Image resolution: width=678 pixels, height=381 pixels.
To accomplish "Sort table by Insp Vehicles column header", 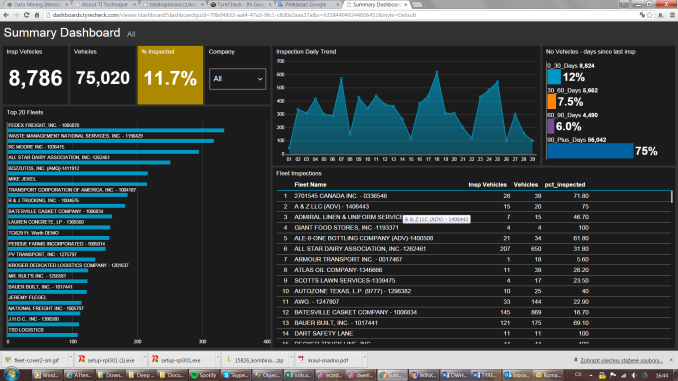I will (x=487, y=185).
